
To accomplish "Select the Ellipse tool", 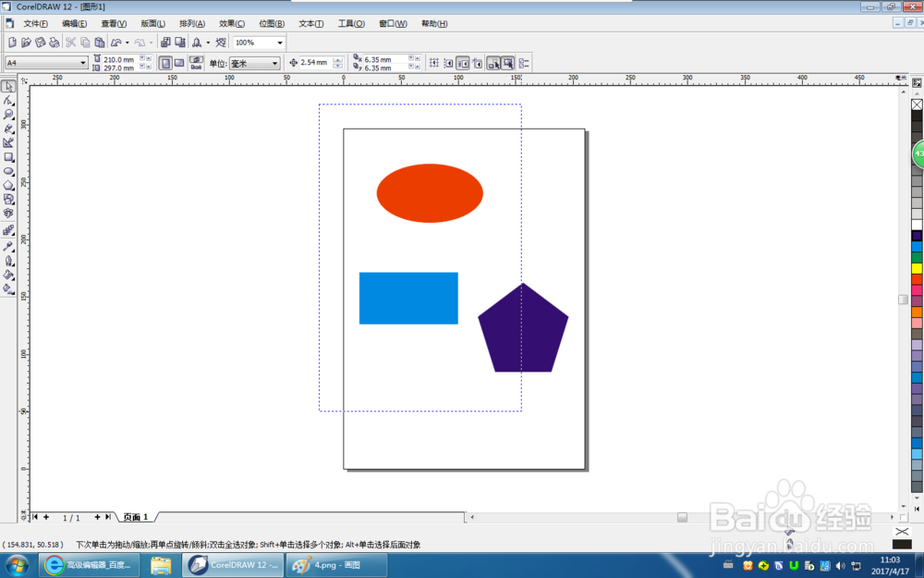I will click(x=8, y=171).
